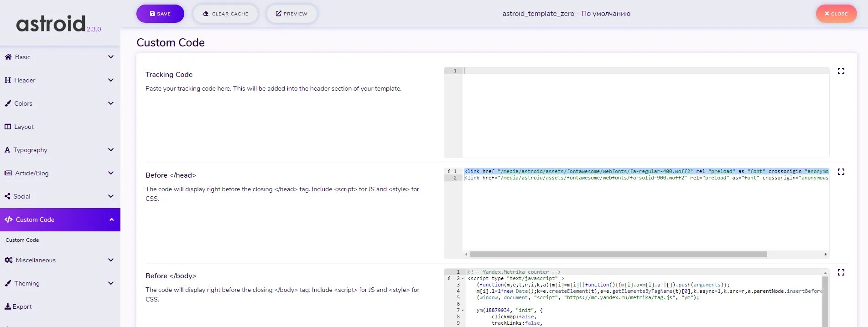Viewport: 868px width, 327px height.
Task: Click the Social share icon
Action: (7, 196)
